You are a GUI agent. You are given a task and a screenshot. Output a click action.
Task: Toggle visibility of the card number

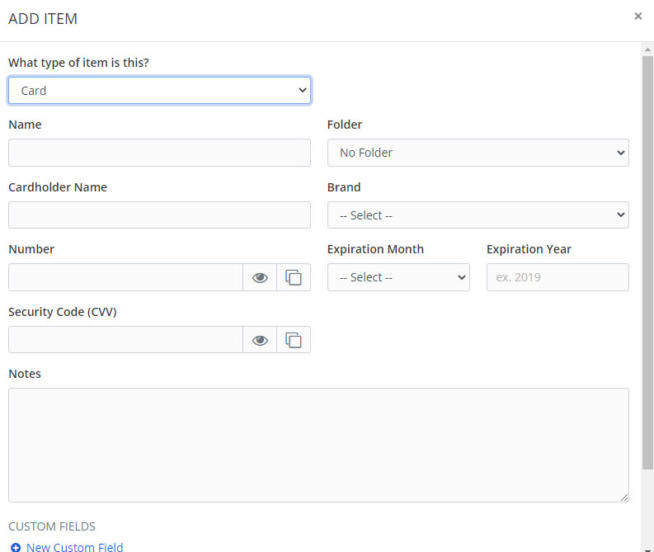260,278
